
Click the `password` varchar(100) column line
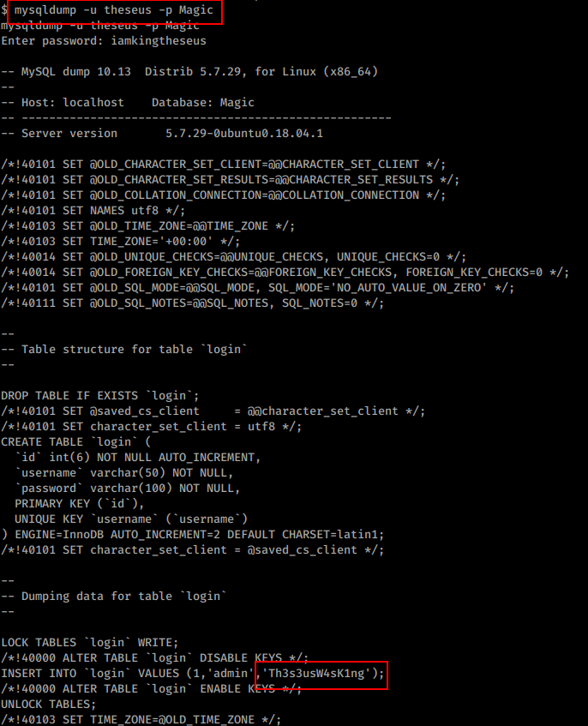pyautogui.click(x=128, y=488)
